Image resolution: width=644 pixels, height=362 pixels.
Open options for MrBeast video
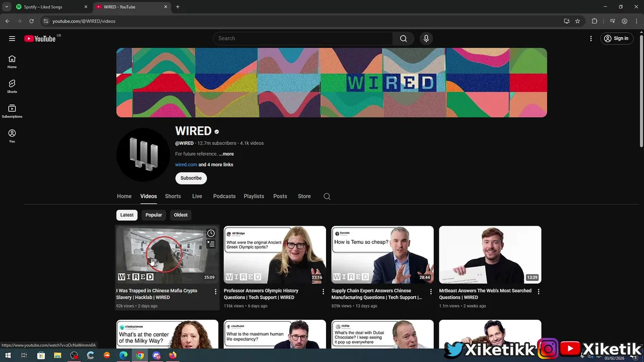pos(538,292)
